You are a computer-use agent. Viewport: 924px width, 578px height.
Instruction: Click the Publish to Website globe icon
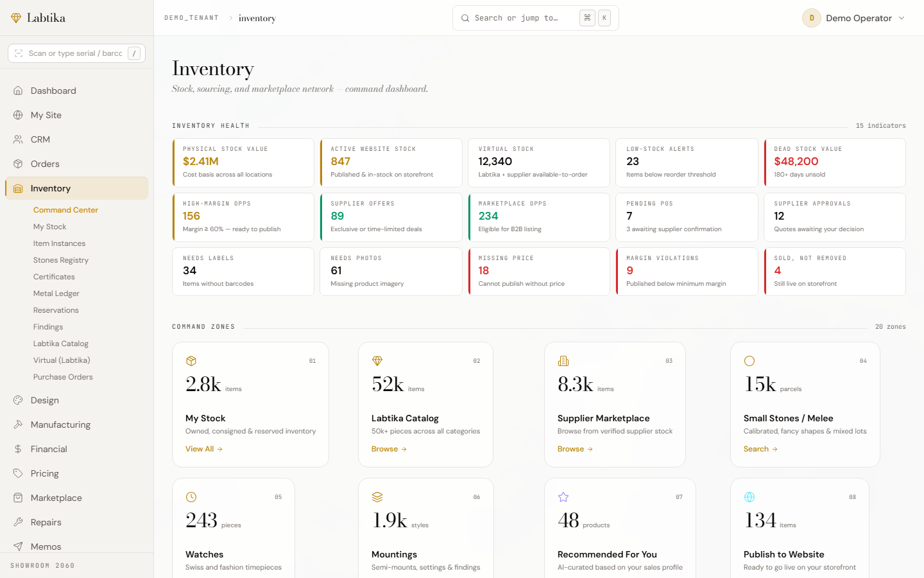[x=749, y=497]
